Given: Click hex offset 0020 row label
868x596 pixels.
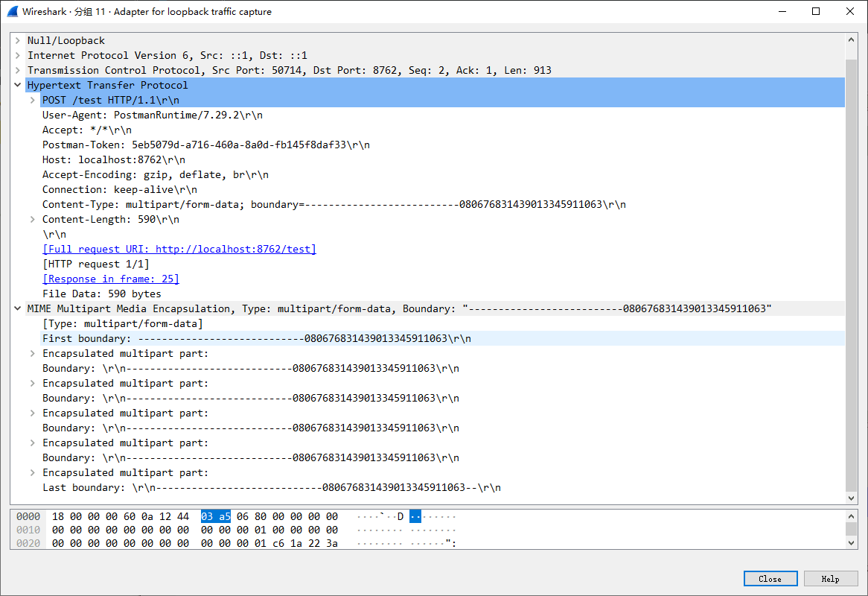Looking at the screenshot, I should (x=28, y=543).
